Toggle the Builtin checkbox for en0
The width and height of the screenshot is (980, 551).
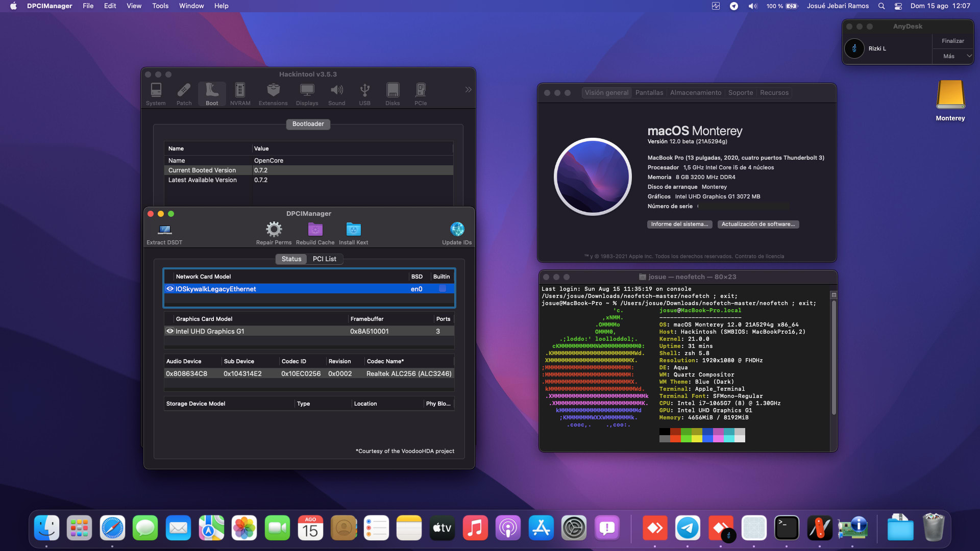pos(443,289)
